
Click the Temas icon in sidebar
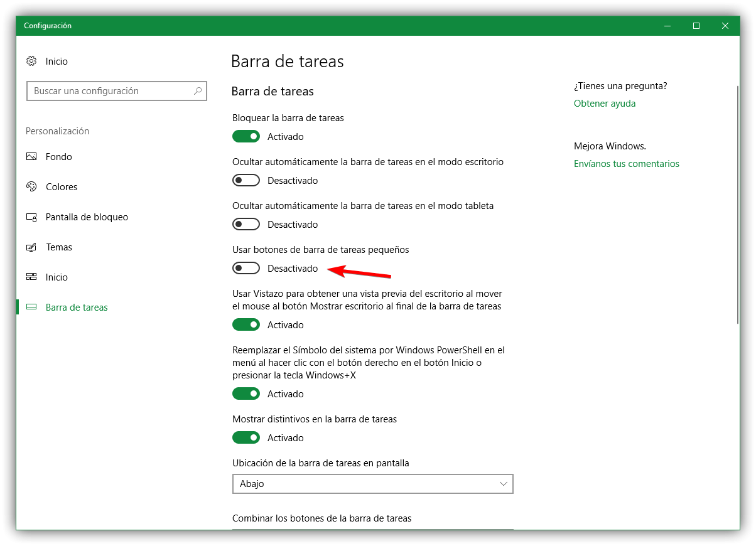click(x=31, y=247)
